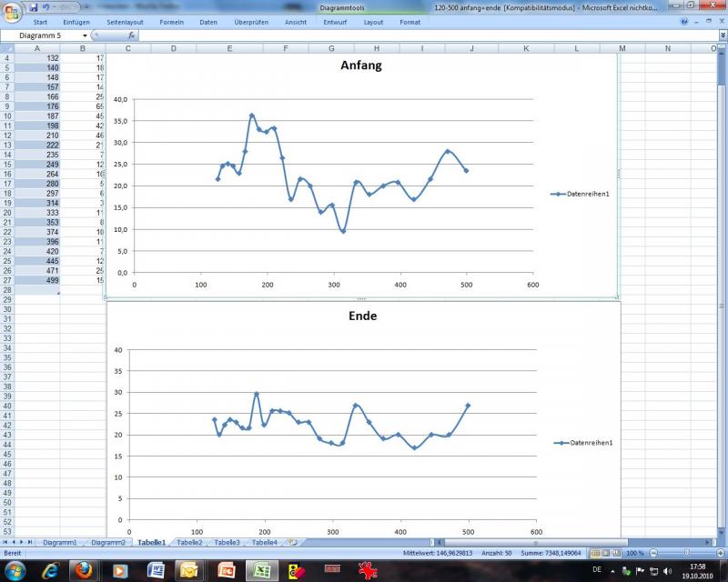Adjust the zoom slider handle
Image resolution: width=728 pixels, height=582 pixels.
click(686, 553)
